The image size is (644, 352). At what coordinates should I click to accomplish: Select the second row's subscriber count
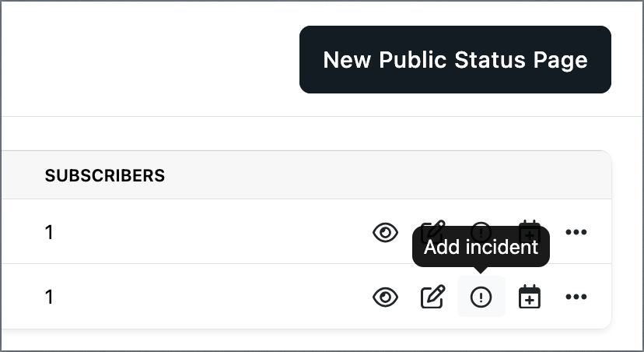click(49, 297)
